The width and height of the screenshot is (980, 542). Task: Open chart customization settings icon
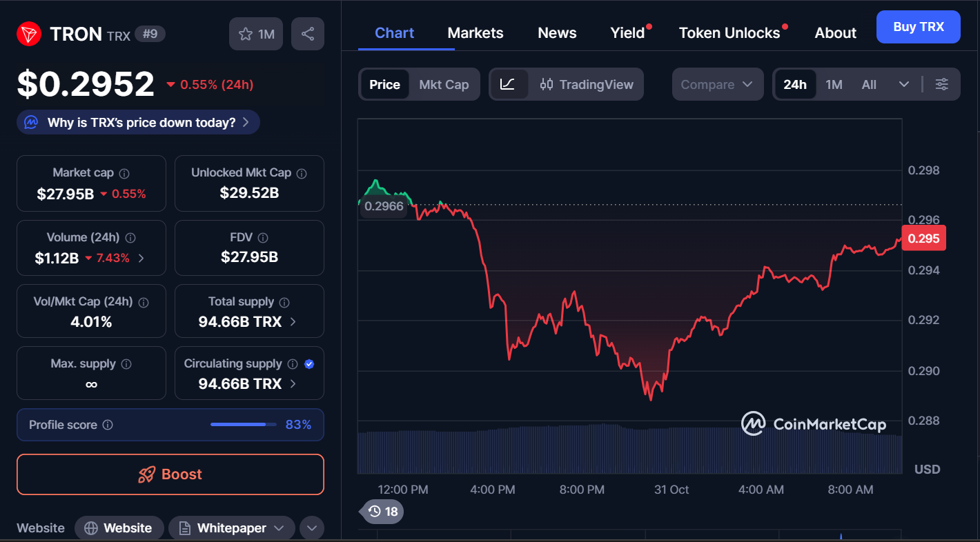point(942,84)
